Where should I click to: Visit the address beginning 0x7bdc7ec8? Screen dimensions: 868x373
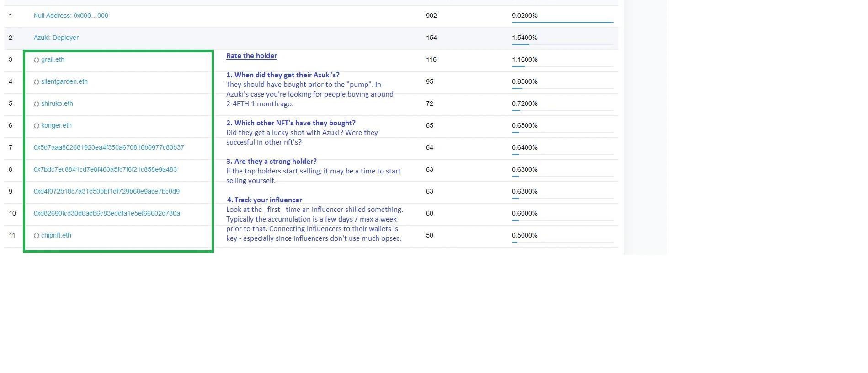(x=105, y=169)
